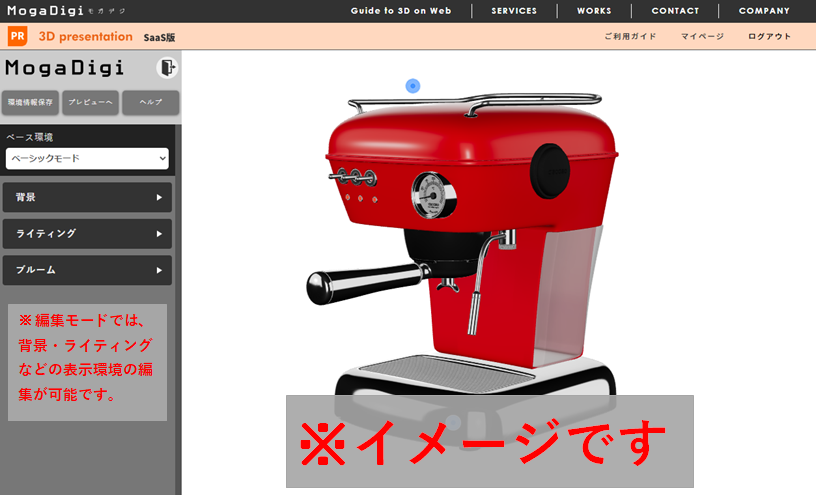Image resolution: width=816 pixels, height=495 pixels.
Task: Open the ご利用ガイド link
Action: coord(630,37)
